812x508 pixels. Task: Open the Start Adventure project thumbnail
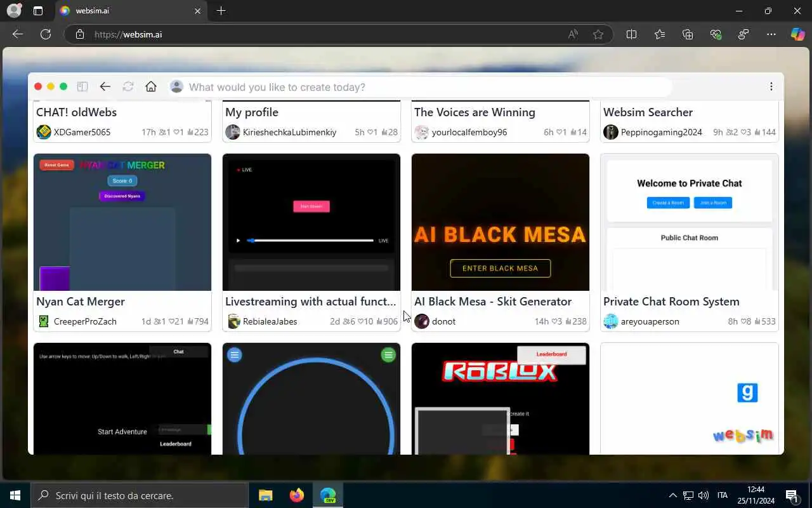pos(122,399)
